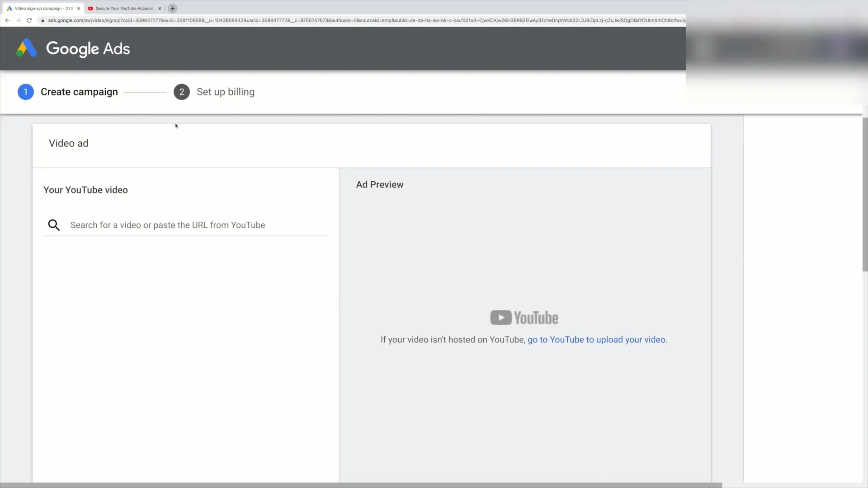Image resolution: width=868 pixels, height=488 pixels.
Task: Click the vertical page scrollbar
Action: click(x=865, y=194)
